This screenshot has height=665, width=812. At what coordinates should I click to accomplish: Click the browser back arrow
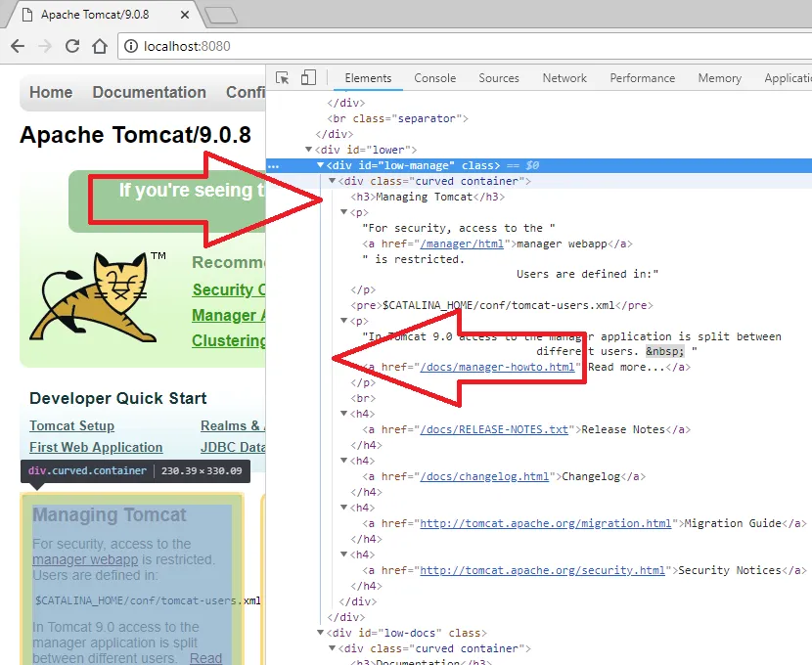tap(18, 46)
